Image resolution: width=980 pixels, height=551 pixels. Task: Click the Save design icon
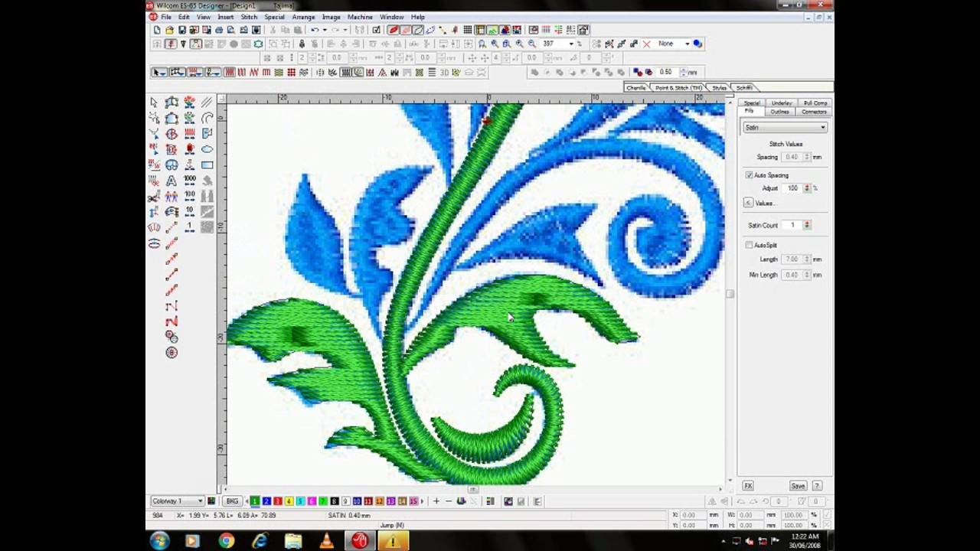click(182, 30)
